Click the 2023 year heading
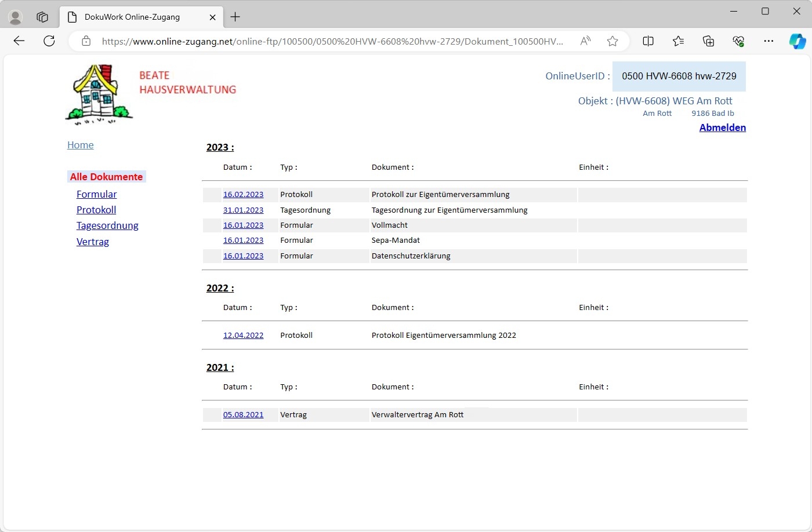Screen dimensions: 812x532 pos(220,147)
